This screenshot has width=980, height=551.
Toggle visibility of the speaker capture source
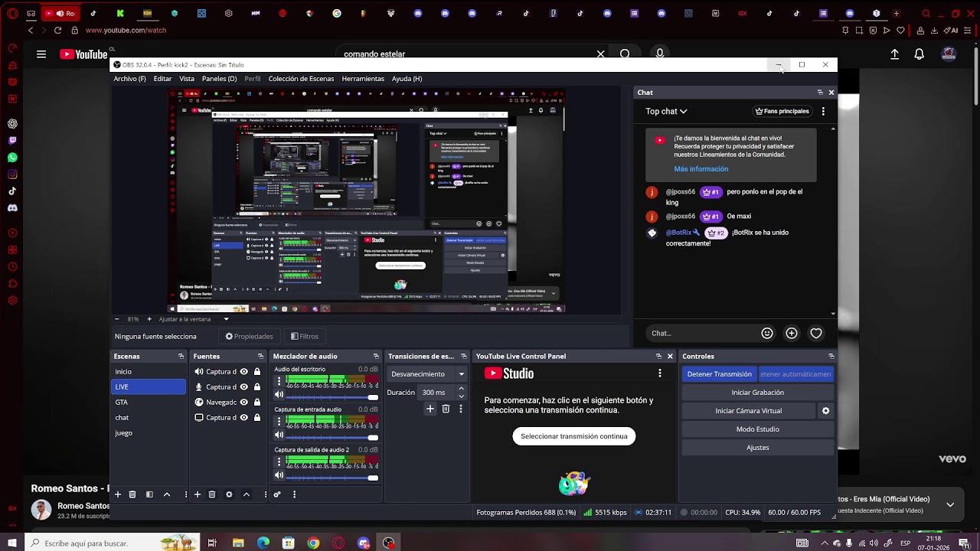coord(243,371)
